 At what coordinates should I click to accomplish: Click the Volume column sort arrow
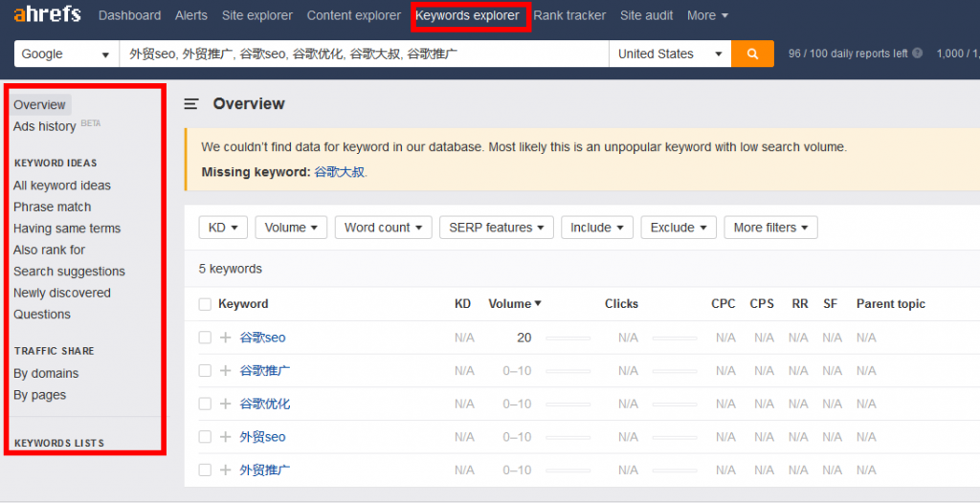pyautogui.click(x=538, y=304)
